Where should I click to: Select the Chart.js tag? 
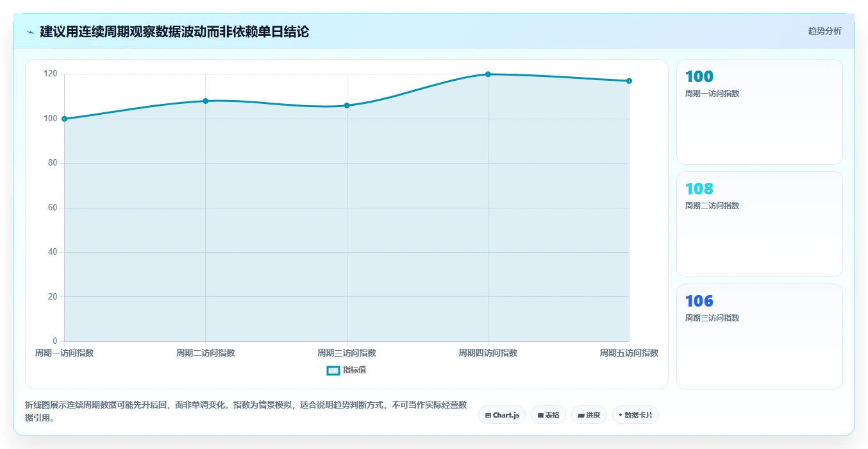tap(502, 415)
